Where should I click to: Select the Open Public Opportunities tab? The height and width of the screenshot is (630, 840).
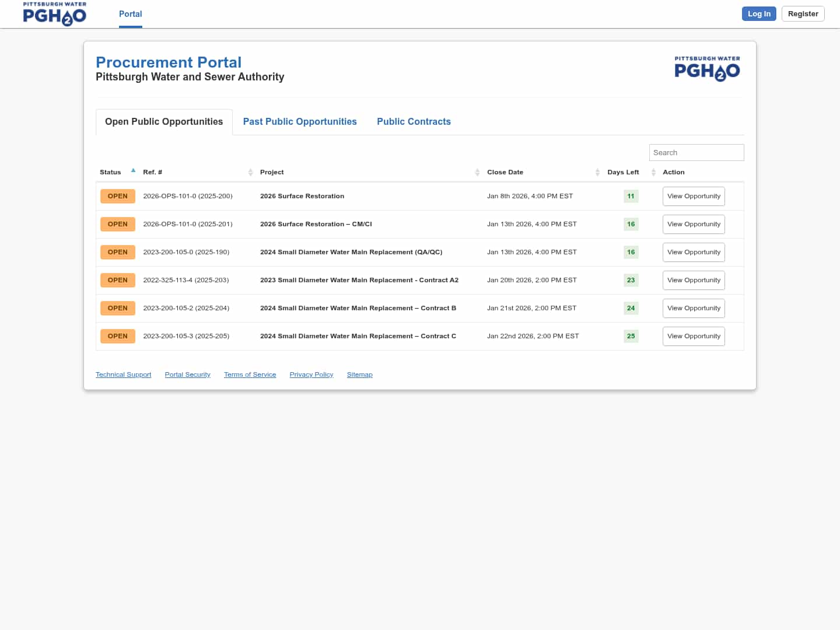164,121
